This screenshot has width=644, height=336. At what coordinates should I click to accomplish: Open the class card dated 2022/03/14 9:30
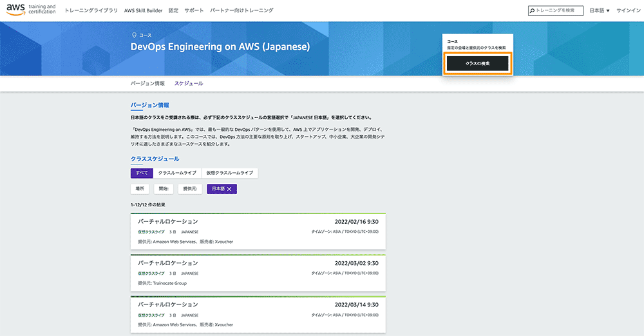[258, 314]
